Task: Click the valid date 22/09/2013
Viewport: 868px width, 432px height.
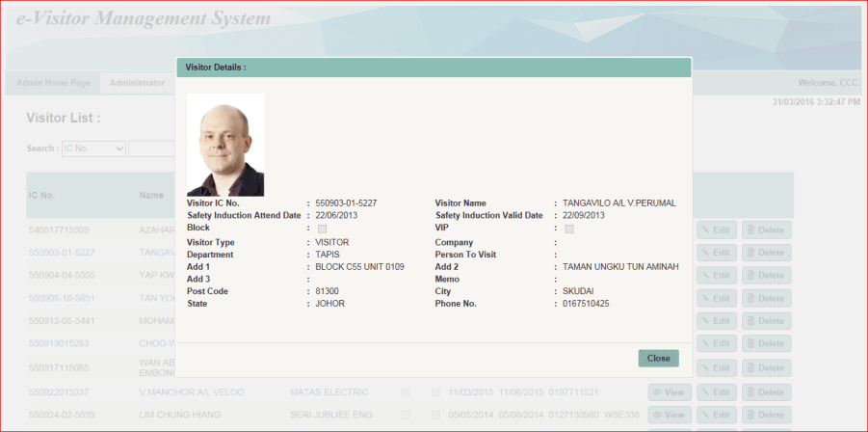Action: (x=584, y=215)
